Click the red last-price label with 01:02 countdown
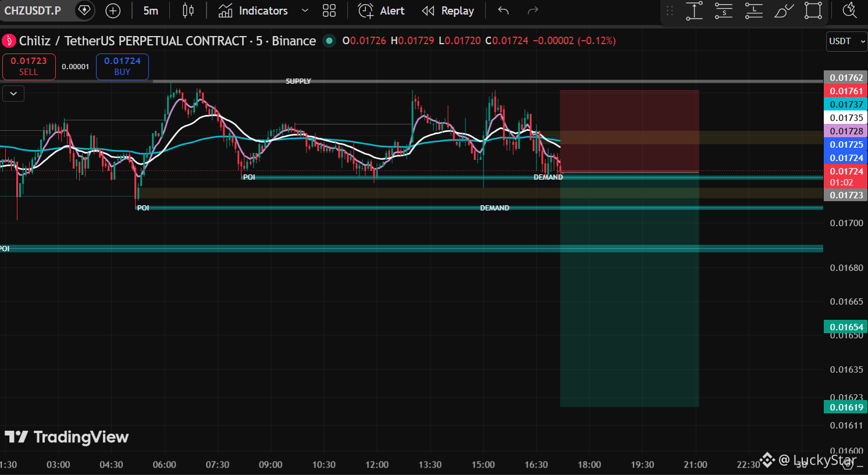The width and height of the screenshot is (868, 475). pyautogui.click(x=846, y=176)
